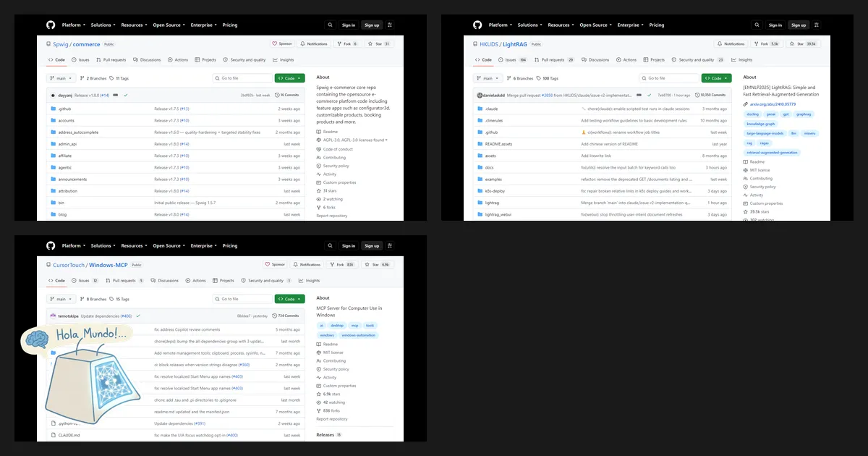Screen dimensions: 868x456
Task: Open the main branch dropdown in Spwig/commerce window
Action: 61,78
